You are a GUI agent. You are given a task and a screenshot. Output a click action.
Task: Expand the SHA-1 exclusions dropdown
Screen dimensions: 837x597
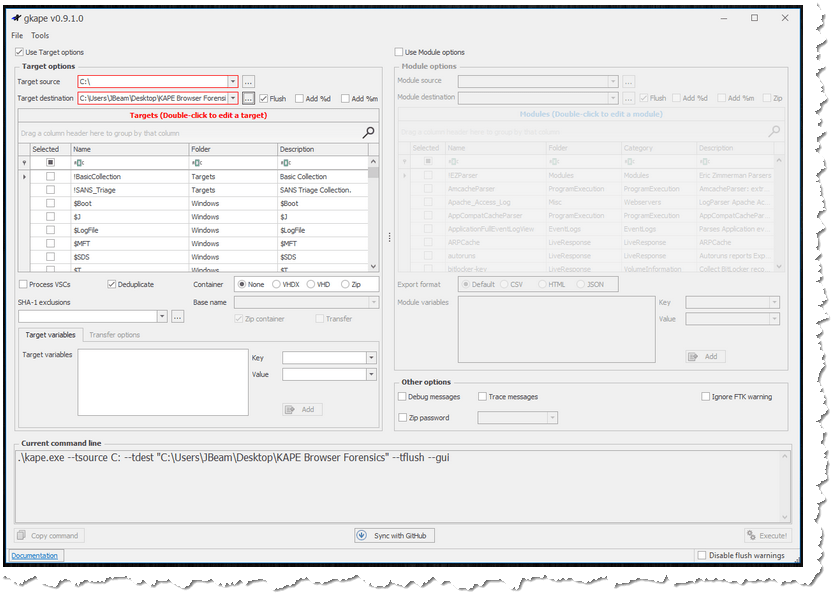[161, 317]
